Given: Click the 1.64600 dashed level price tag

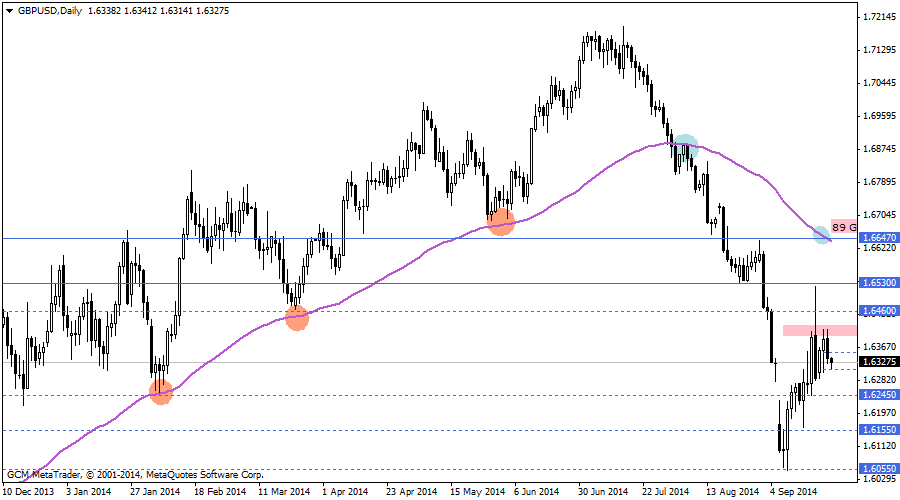Looking at the screenshot, I should pyautogui.click(x=878, y=311).
